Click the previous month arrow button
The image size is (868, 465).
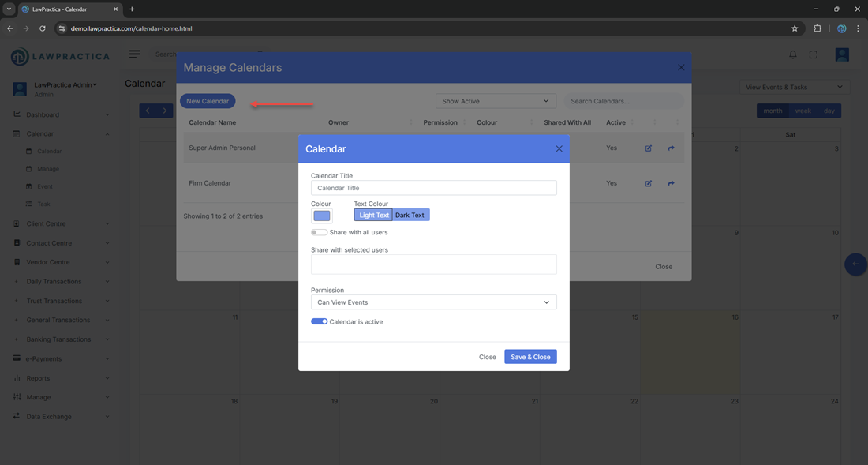pyautogui.click(x=148, y=111)
